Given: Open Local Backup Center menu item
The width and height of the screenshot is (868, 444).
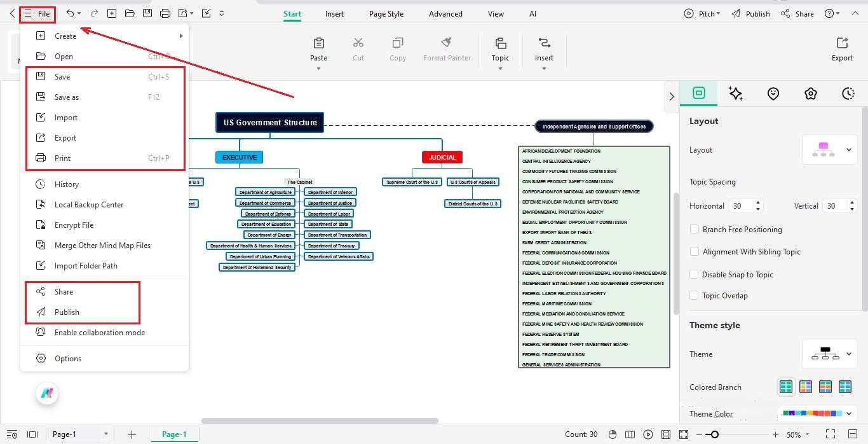Looking at the screenshot, I should coord(105,204).
